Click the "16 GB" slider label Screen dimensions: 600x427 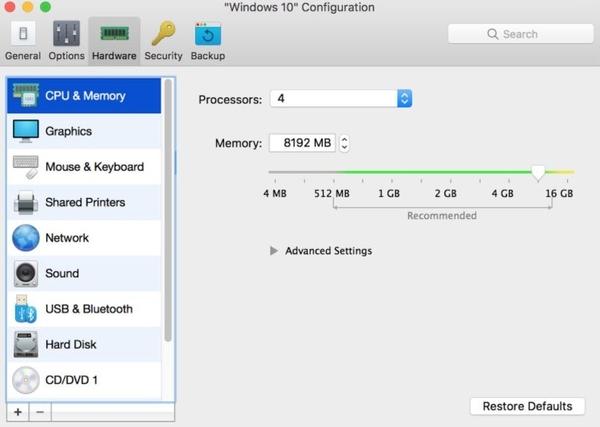click(559, 193)
